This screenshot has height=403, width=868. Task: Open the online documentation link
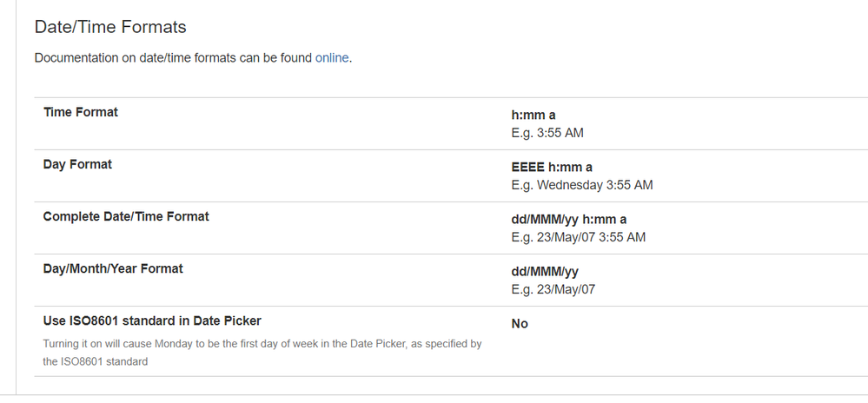click(x=332, y=58)
